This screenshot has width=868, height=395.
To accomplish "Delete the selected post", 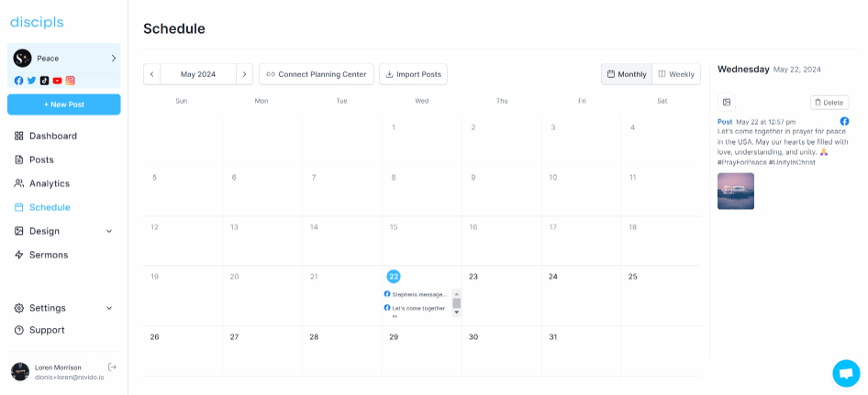I will pyautogui.click(x=829, y=103).
